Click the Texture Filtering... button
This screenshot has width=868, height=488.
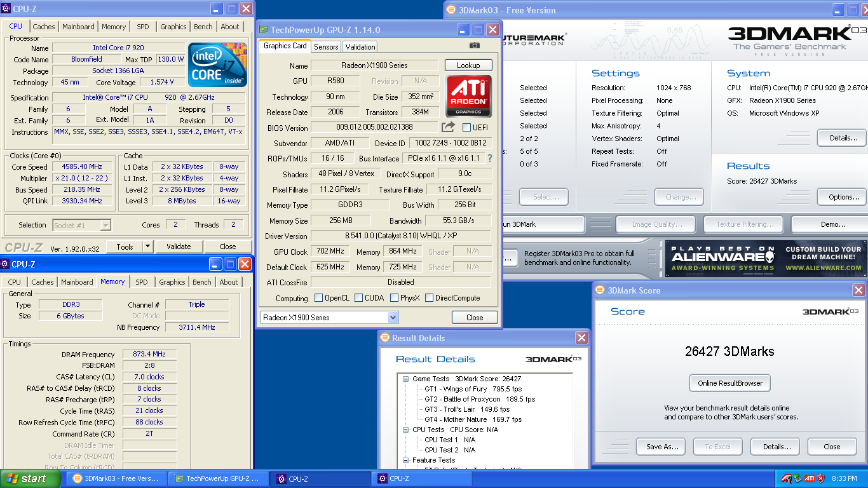[x=745, y=224]
